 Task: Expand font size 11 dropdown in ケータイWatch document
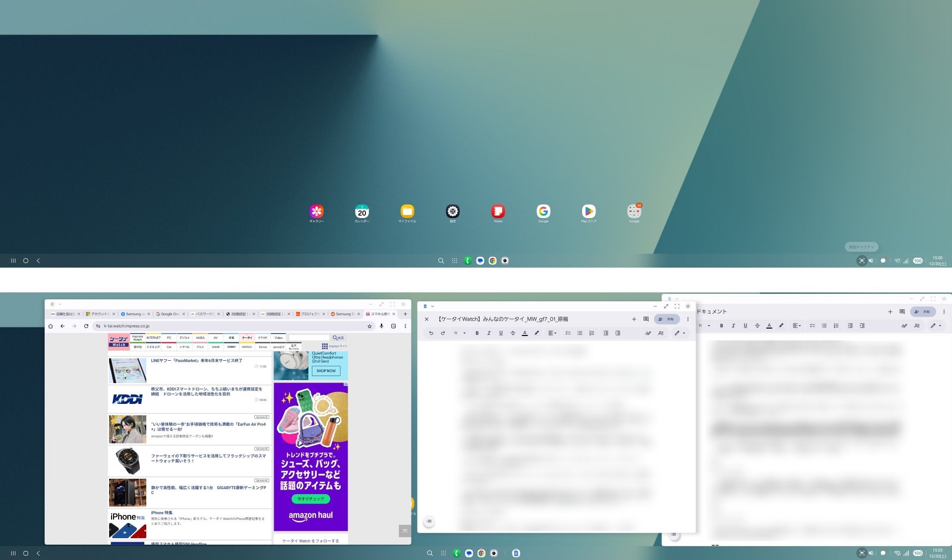(x=460, y=333)
